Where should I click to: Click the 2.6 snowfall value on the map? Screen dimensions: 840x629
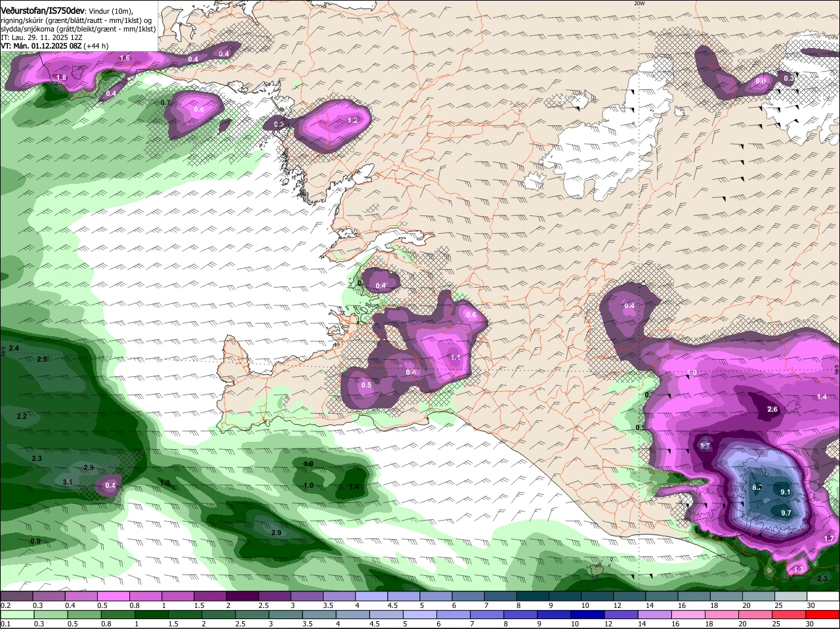[x=772, y=409]
